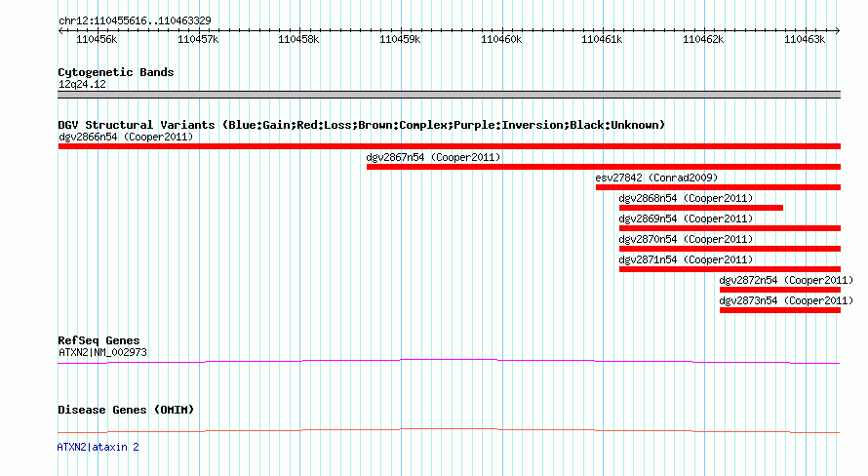
Task: Click the 12q24.12 band label
Action: (x=82, y=84)
